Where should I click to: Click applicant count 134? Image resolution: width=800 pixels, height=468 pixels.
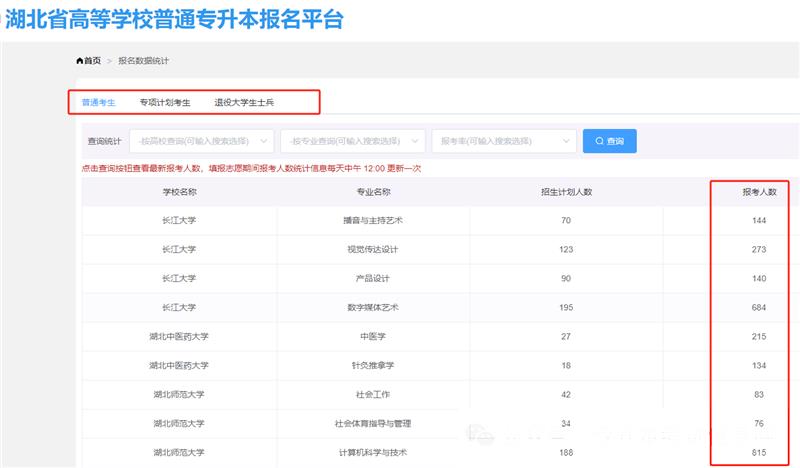pos(759,366)
